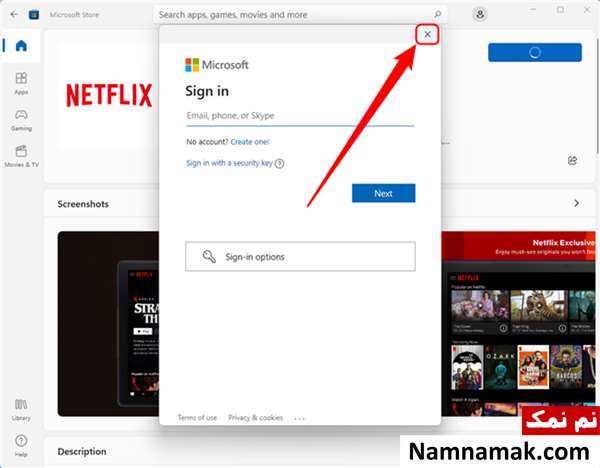Viewport: 600px width, 468px height.
Task: Click the Microsoft Store logo icon
Action: [x=34, y=15]
